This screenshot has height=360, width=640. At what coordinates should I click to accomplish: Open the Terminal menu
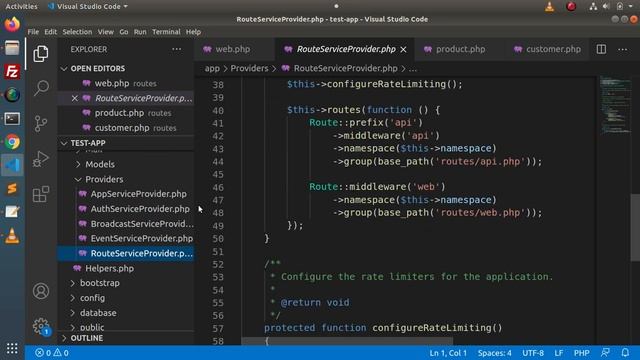(166, 32)
